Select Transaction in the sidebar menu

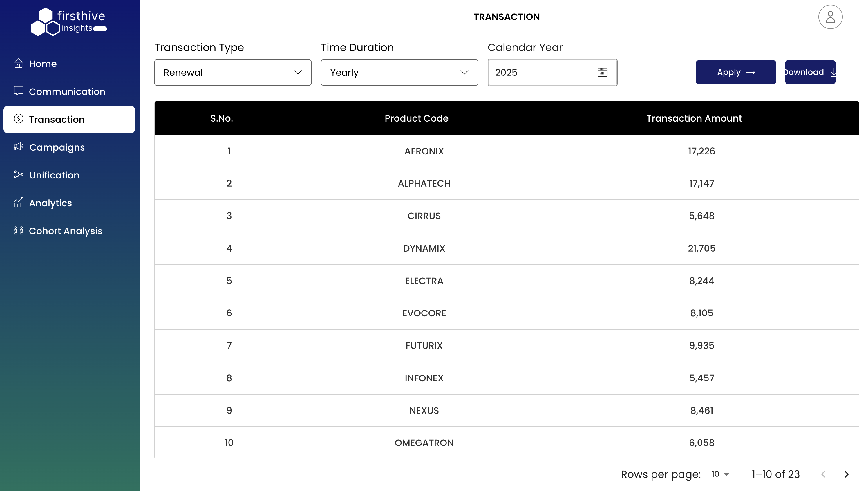click(69, 119)
